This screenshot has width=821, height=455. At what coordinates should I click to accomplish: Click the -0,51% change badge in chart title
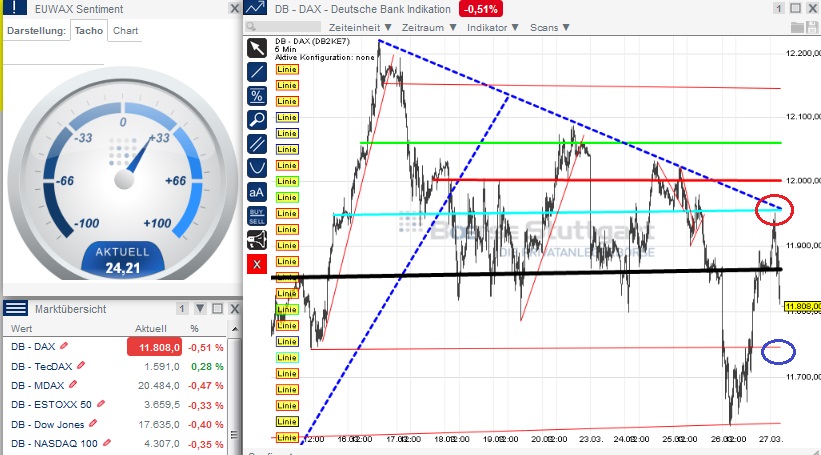click(481, 9)
